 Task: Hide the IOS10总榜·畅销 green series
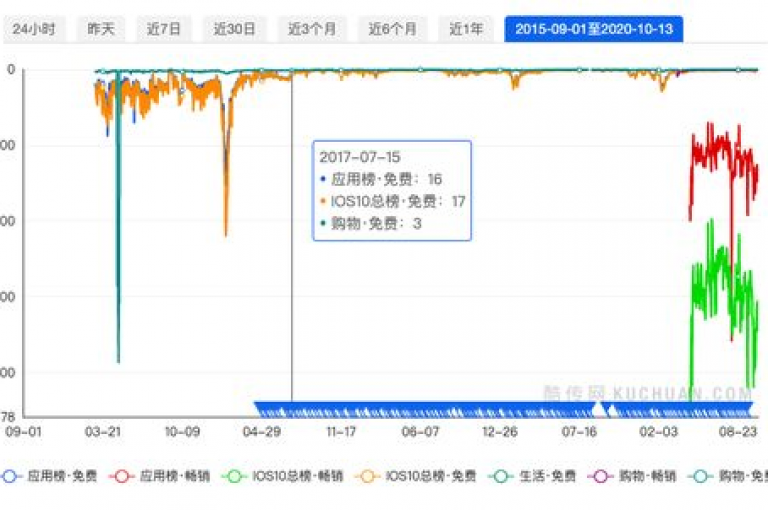[x=283, y=476]
